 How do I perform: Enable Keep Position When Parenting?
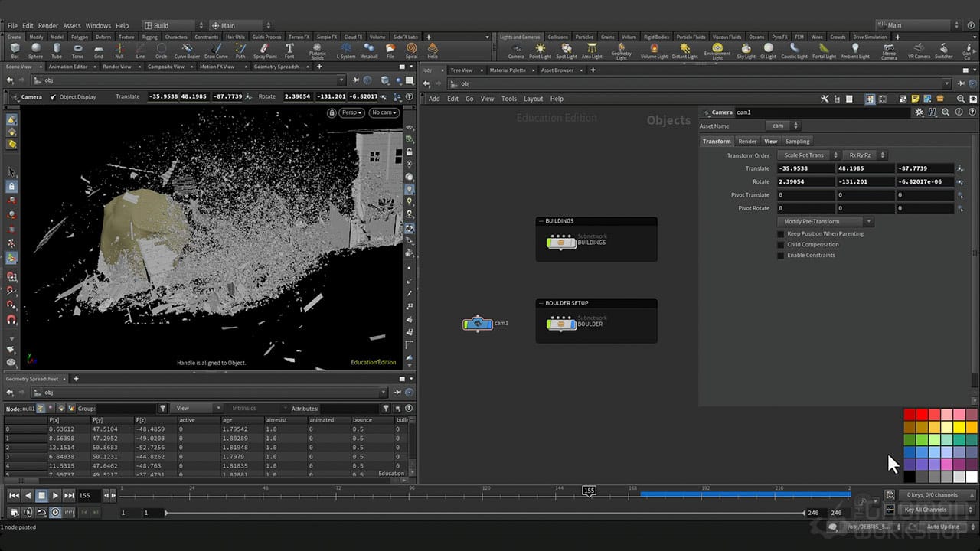point(780,233)
